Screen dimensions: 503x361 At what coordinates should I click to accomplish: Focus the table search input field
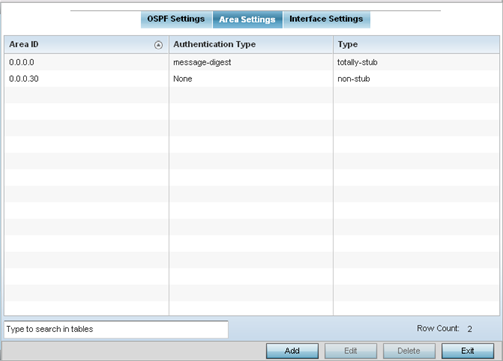[116, 329]
